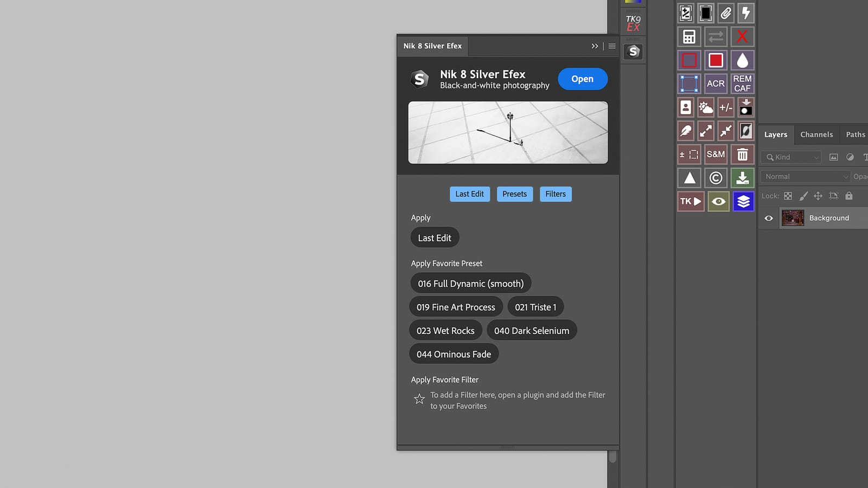Collapse Nik panel with double-arrow icon
The image size is (868, 488).
pos(595,46)
